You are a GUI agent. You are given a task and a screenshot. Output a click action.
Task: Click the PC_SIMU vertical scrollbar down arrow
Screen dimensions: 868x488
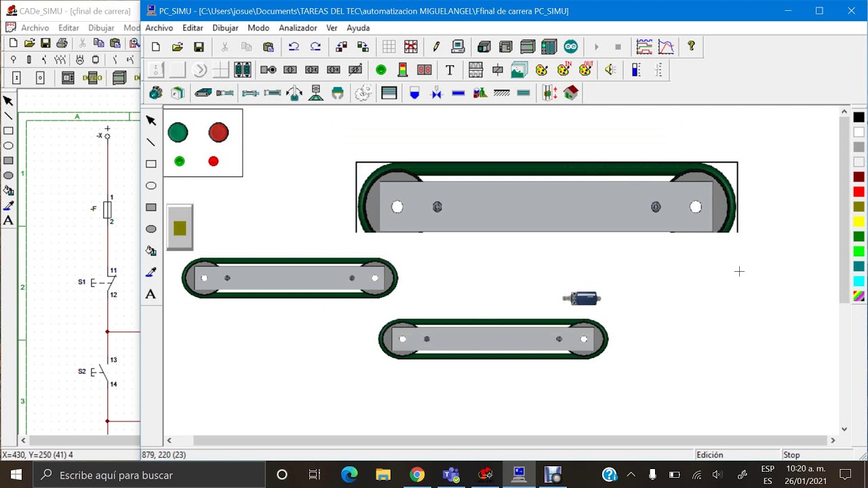click(x=844, y=429)
